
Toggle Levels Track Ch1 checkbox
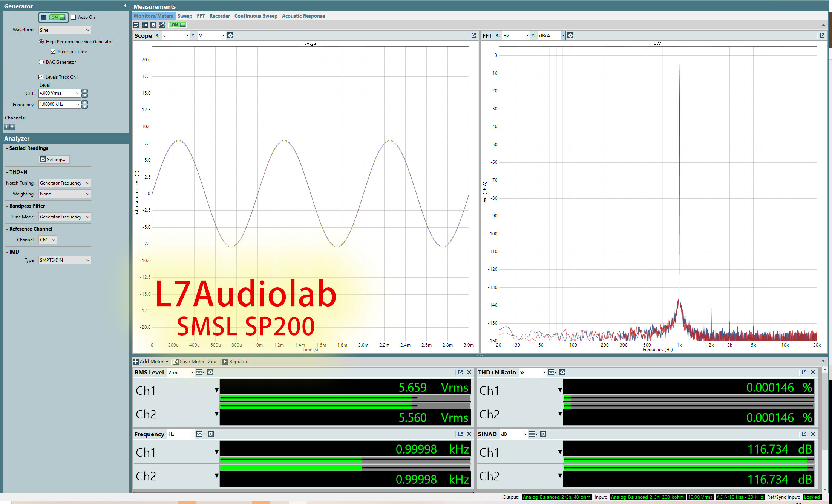tap(41, 77)
